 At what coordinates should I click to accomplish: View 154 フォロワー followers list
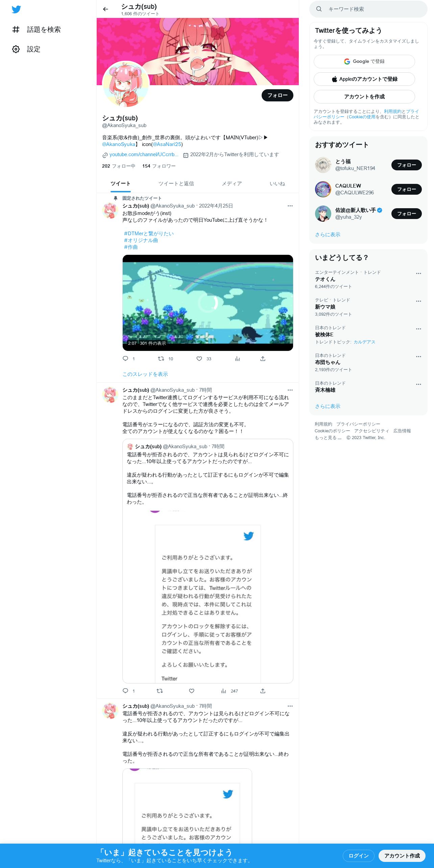point(159,166)
